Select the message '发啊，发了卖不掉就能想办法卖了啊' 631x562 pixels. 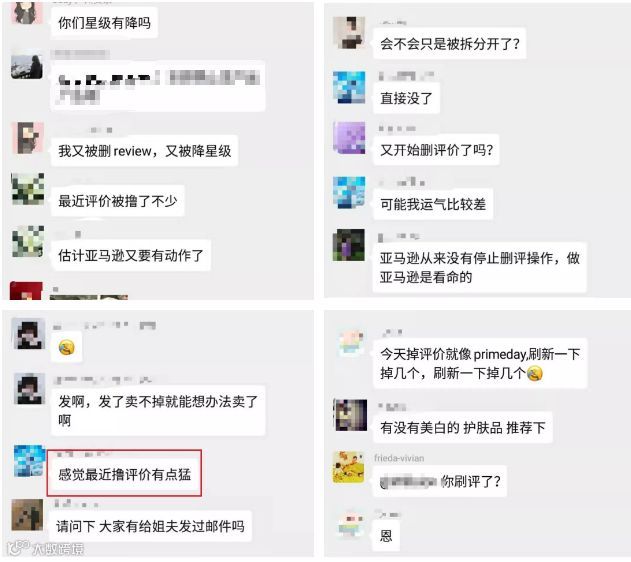point(158,411)
